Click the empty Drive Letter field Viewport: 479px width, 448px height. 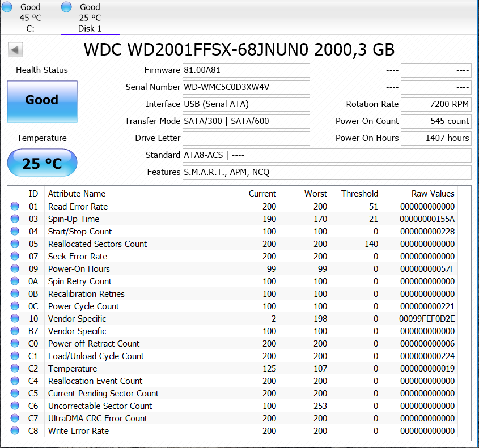(246, 139)
